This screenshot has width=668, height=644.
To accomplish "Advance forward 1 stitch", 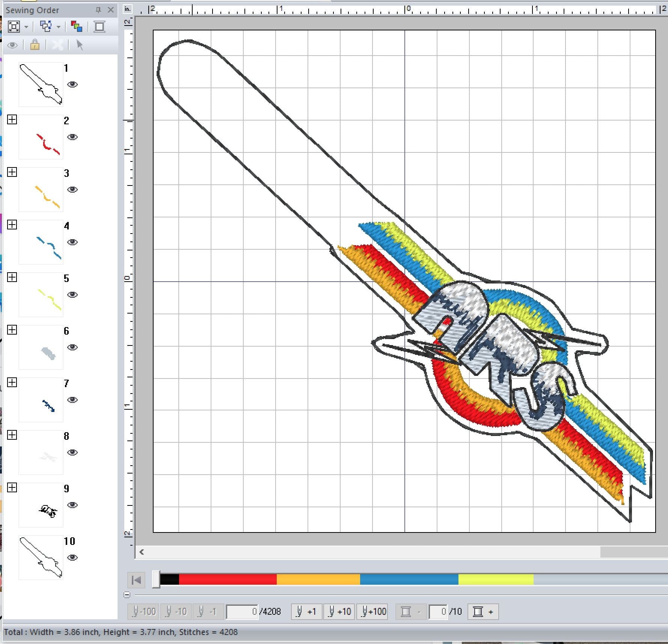I will [306, 612].
